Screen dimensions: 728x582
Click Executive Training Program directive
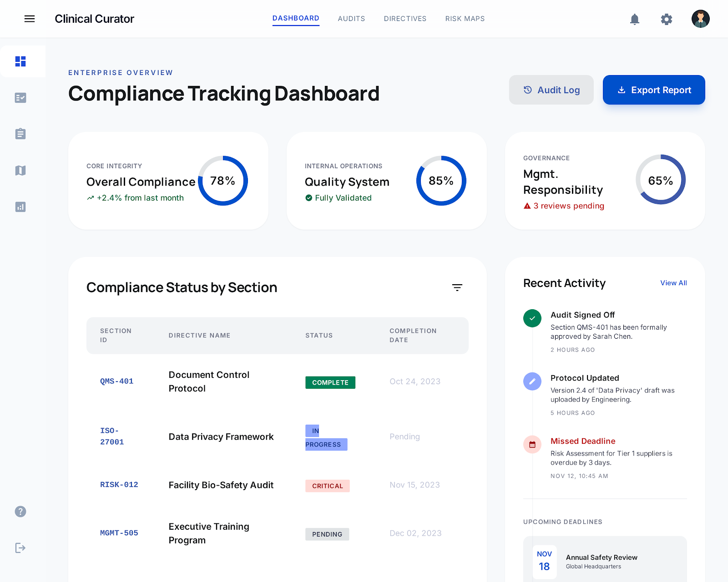(x=209, y=533)
